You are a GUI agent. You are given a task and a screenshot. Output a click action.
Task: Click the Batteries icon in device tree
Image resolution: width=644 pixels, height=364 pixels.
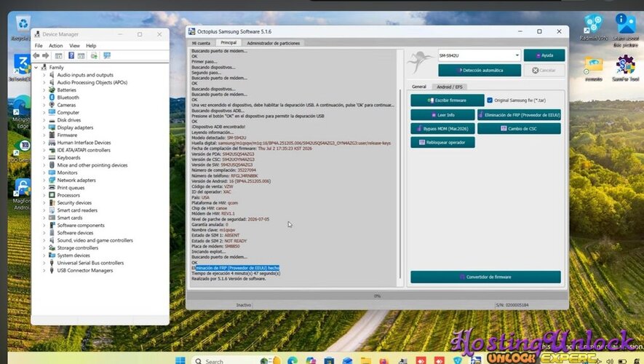tap(52, 90)
